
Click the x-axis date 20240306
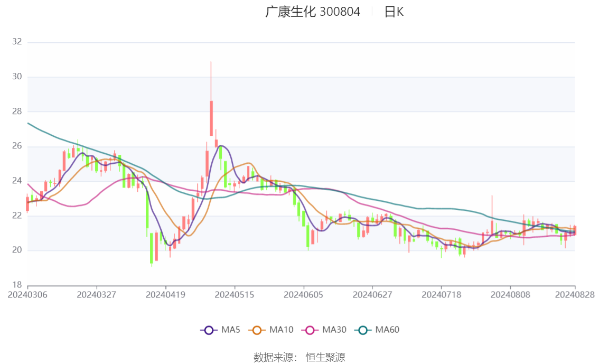pos(27,295)
